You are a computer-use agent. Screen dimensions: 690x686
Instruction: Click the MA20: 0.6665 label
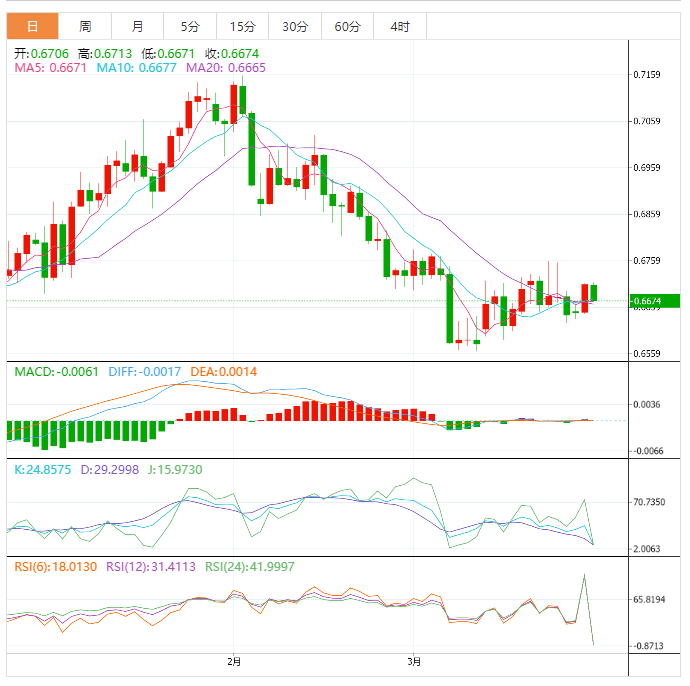[226, 68]
